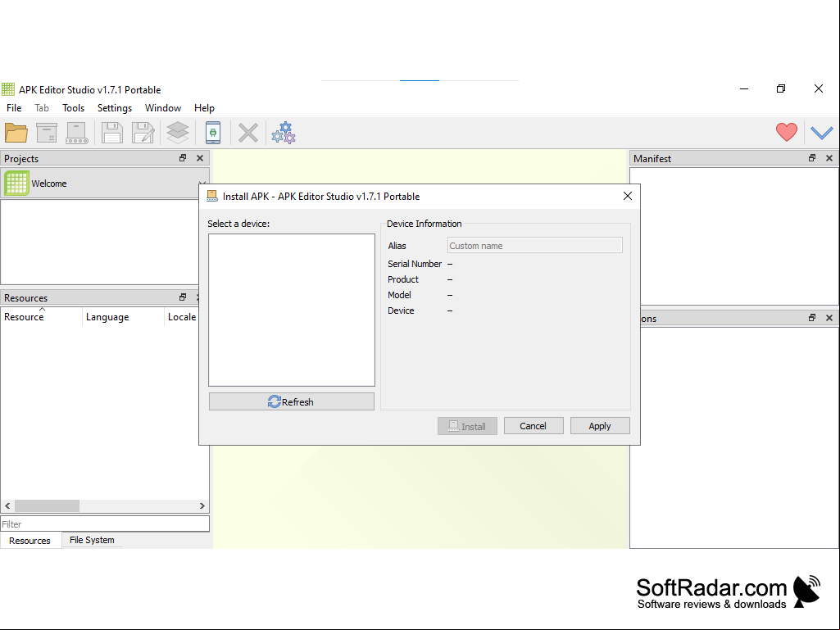Screen dimensions: 840x630
Task: Click the stacked layers toolbar icon
Action: click(x=177, y=133)
